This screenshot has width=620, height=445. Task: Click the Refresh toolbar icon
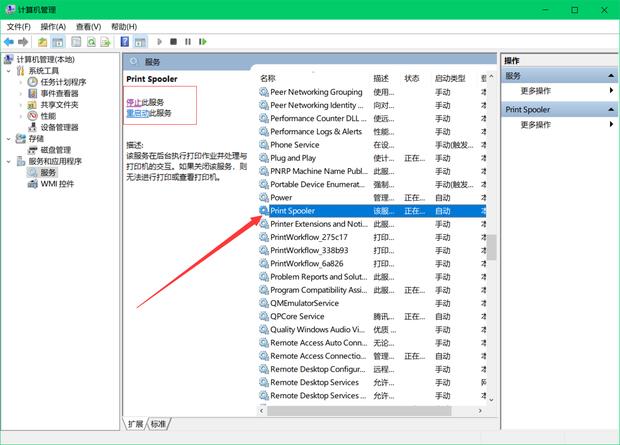tap(91, 42)
